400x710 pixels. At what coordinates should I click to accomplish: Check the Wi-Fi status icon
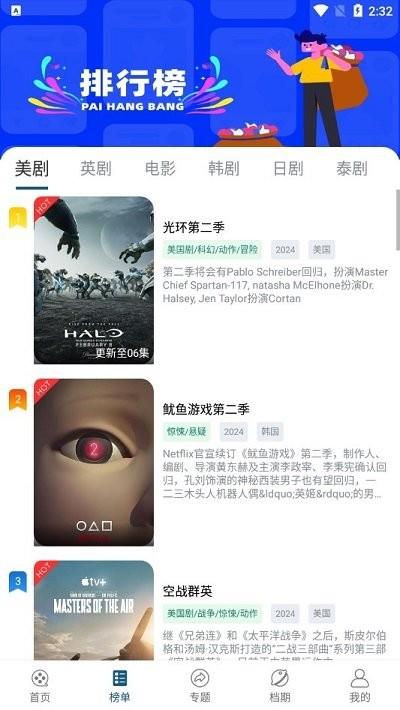coord(320,10)
